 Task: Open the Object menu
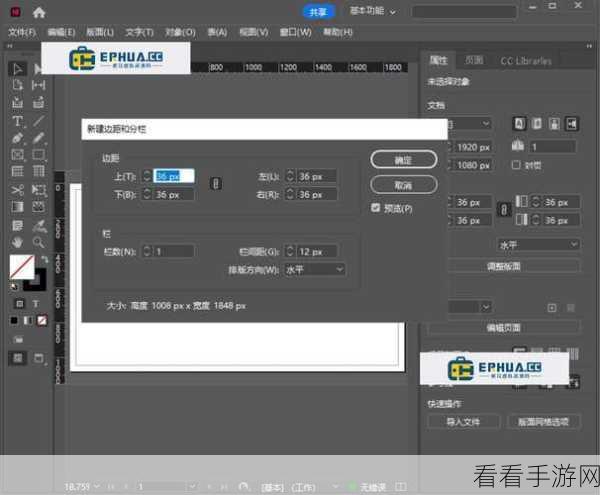click(180, 32)
